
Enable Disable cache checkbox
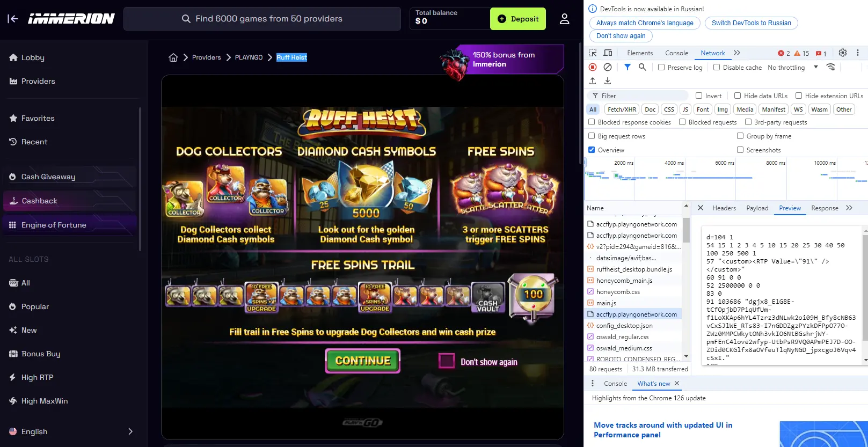point(717,67)
